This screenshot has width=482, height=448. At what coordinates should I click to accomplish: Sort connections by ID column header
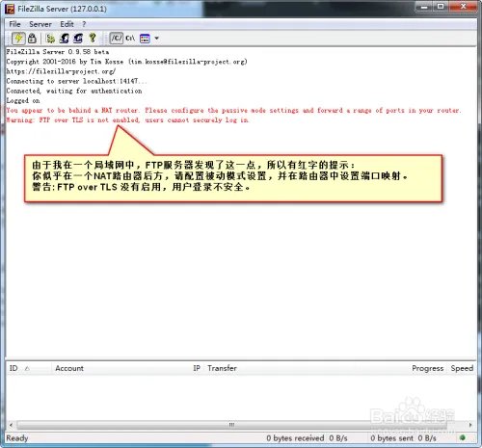point(29,368)
